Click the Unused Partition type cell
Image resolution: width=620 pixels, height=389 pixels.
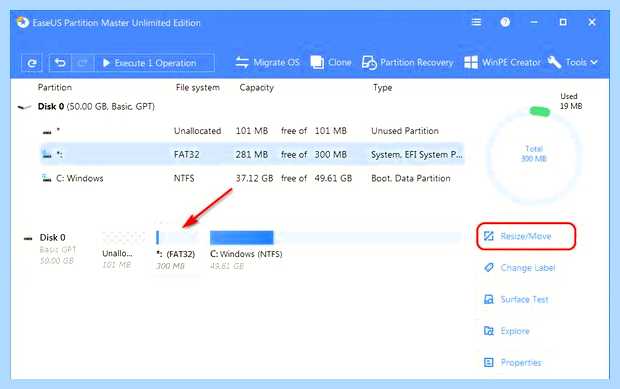[405, 131]
